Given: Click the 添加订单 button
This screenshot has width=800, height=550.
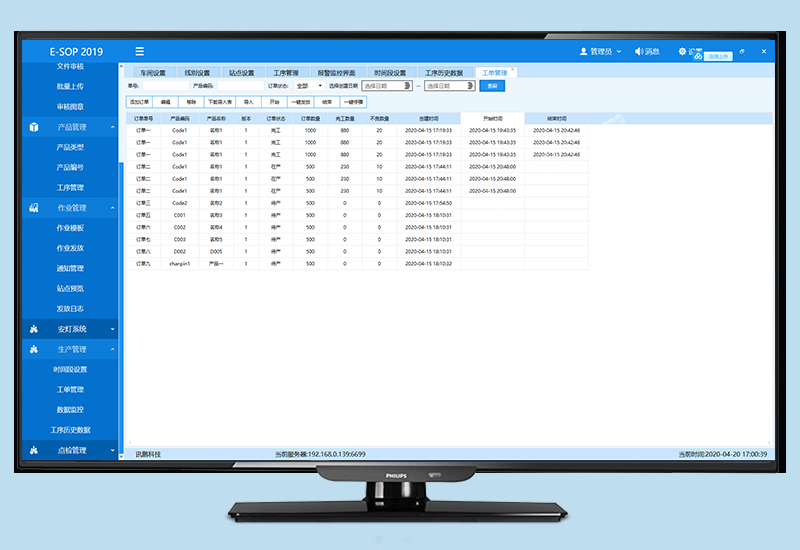Looking at the screenshot, I should point(139,102).
